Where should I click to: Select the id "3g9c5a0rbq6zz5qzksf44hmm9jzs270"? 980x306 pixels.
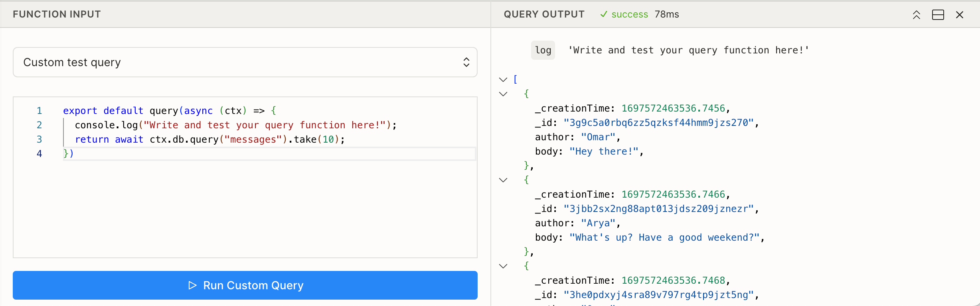tap(659, 123)
